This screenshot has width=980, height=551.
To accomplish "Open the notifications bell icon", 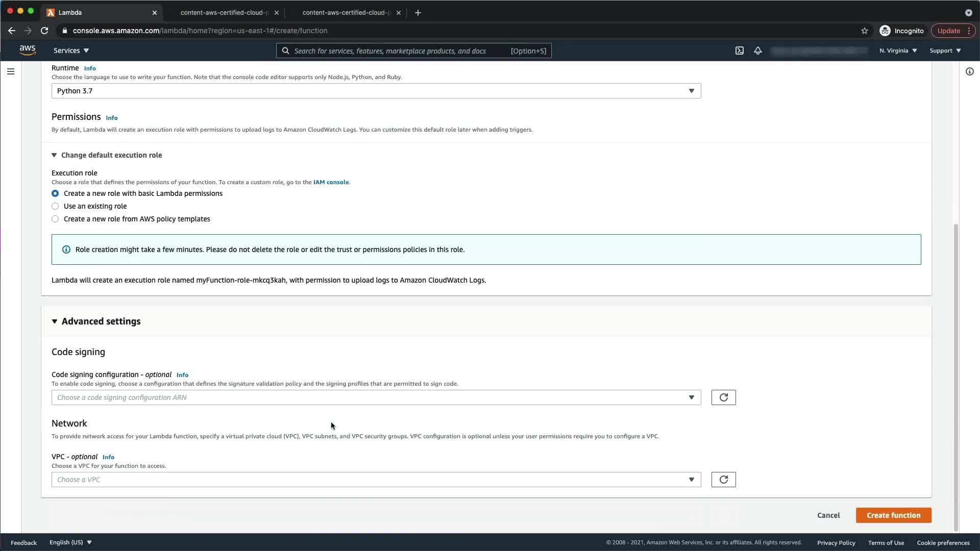I will (x=758, y=51).
